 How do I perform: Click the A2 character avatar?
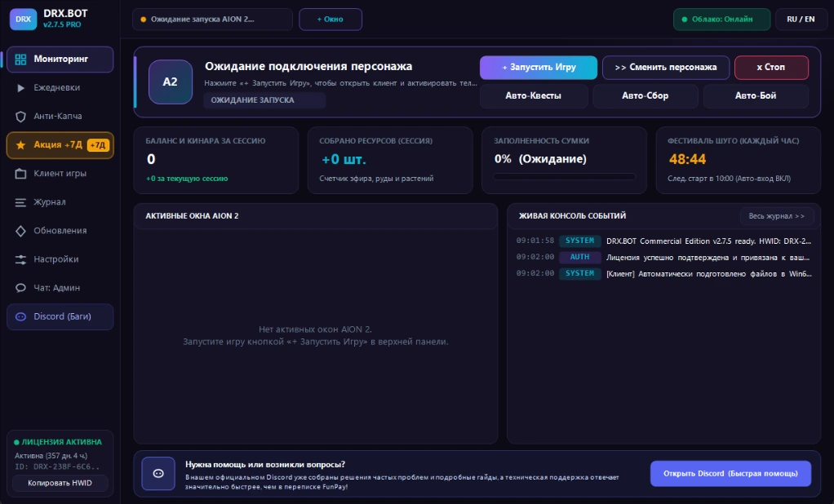(171, 82)
